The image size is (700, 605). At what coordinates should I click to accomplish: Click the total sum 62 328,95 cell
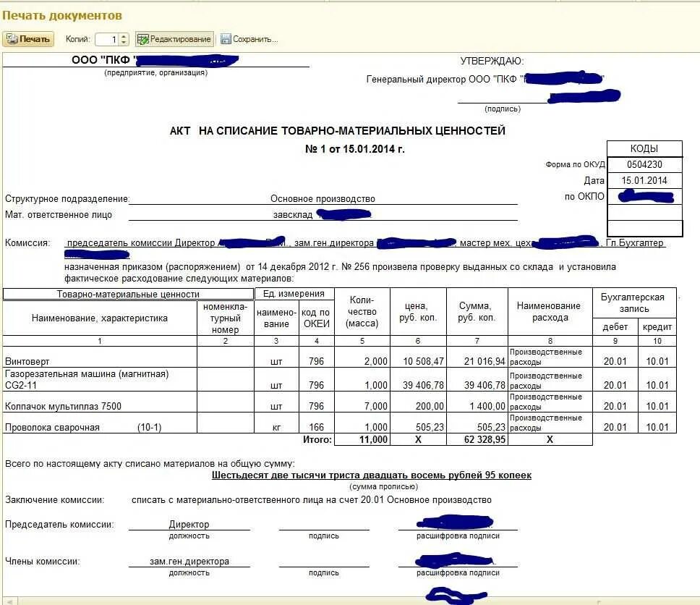pos(478,439)
